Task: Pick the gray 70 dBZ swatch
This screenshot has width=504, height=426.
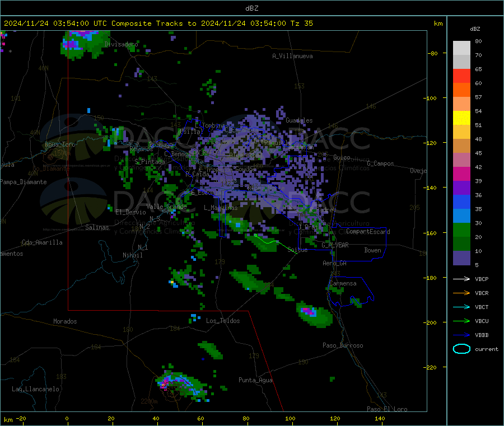Action: click(461, 48)
